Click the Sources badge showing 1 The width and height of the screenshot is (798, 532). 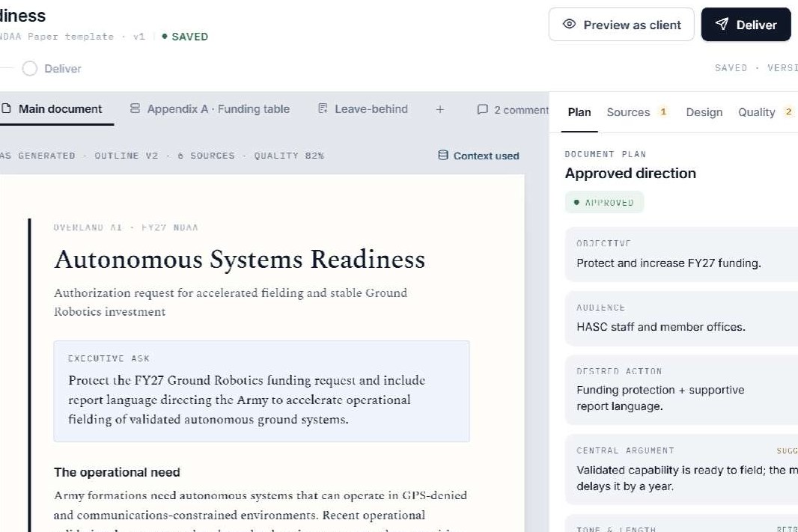click(663, 111)
